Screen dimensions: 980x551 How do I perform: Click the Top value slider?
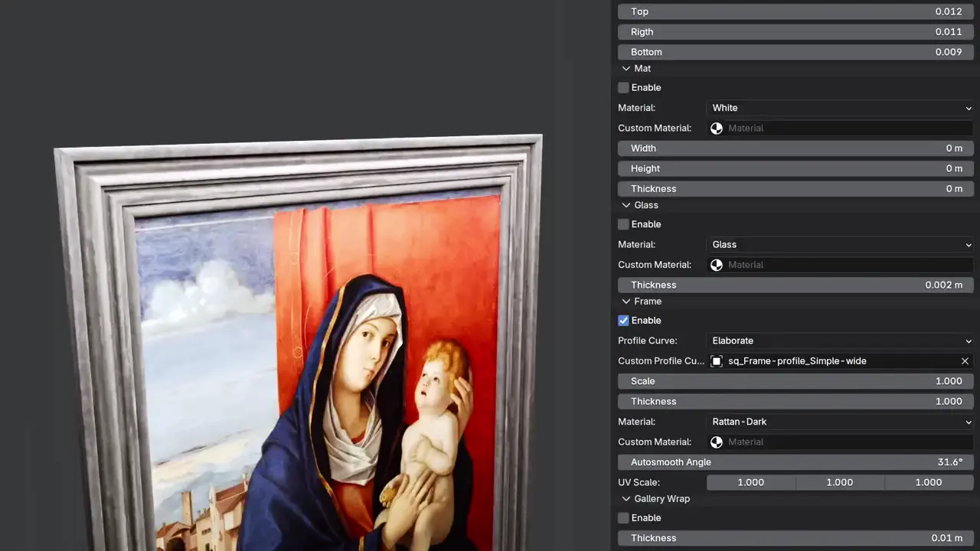click(x=795, y=11)
